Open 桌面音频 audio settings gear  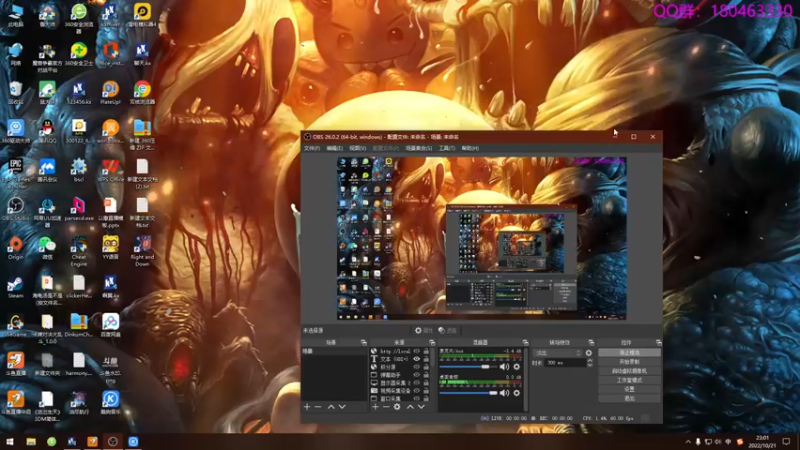click(516, 393)
